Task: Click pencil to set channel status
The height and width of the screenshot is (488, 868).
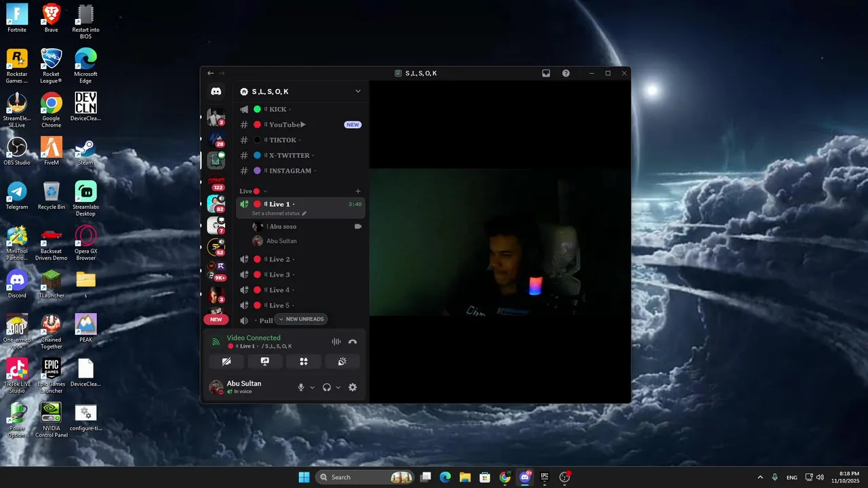Action: pos(304,213)
